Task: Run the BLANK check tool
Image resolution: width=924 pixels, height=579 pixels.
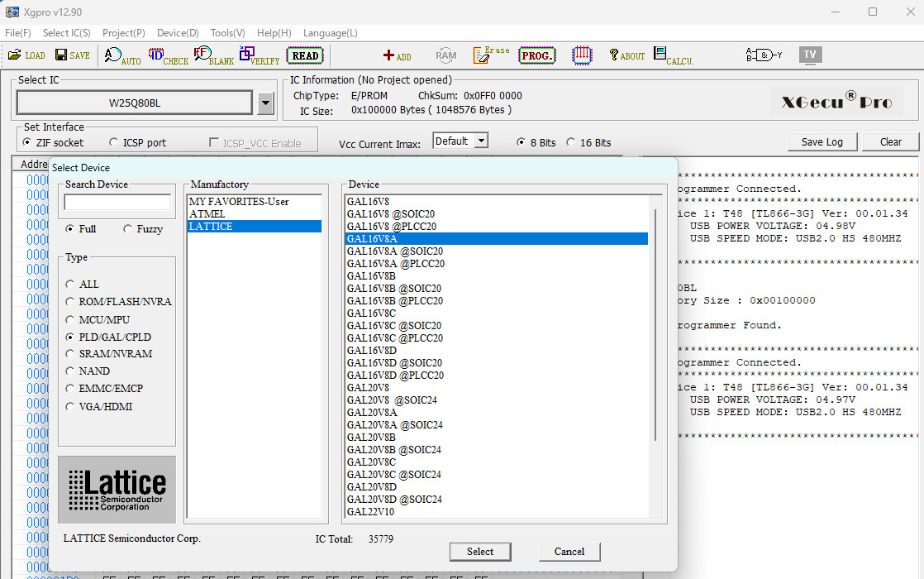Action: tap(214, 55)
